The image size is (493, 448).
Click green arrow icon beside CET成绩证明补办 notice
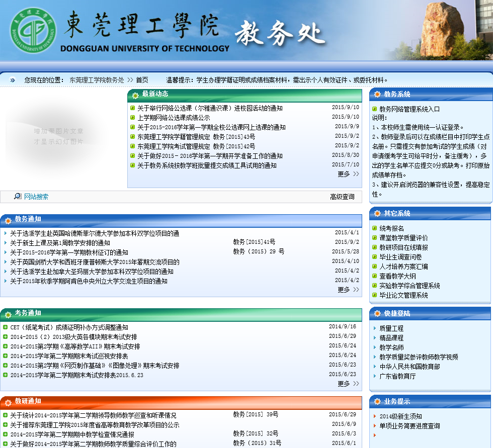(x=6, y=327)
